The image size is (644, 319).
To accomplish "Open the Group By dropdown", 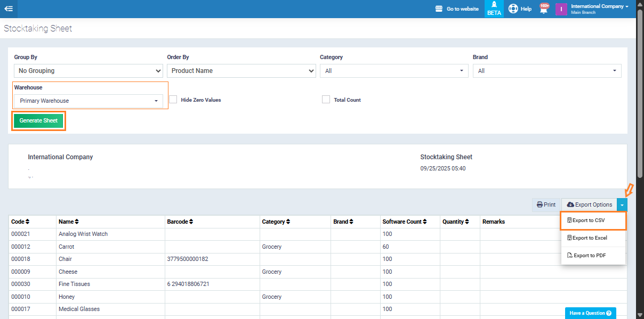I will 88,71.
